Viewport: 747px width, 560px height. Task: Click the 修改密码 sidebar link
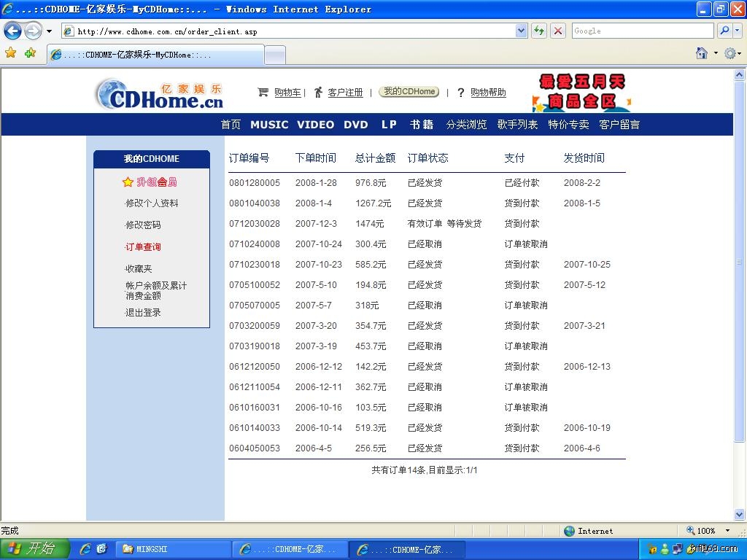[143, 225]
